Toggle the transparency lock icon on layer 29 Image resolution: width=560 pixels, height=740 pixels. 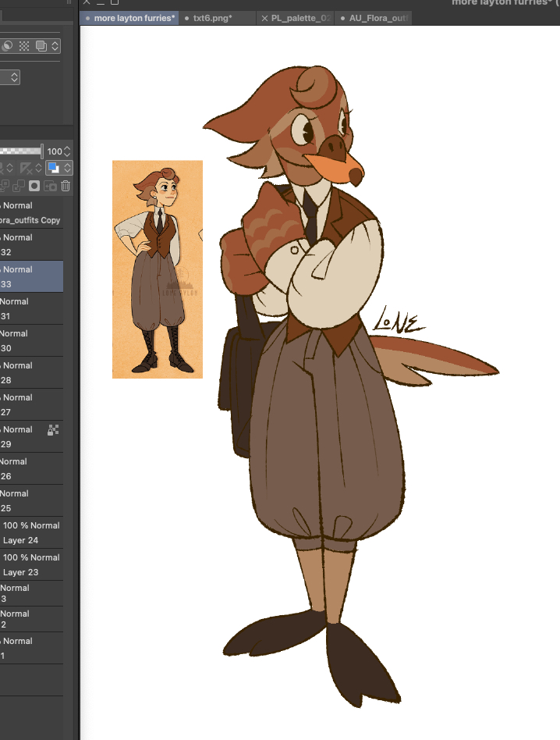(x=53, y=429)
